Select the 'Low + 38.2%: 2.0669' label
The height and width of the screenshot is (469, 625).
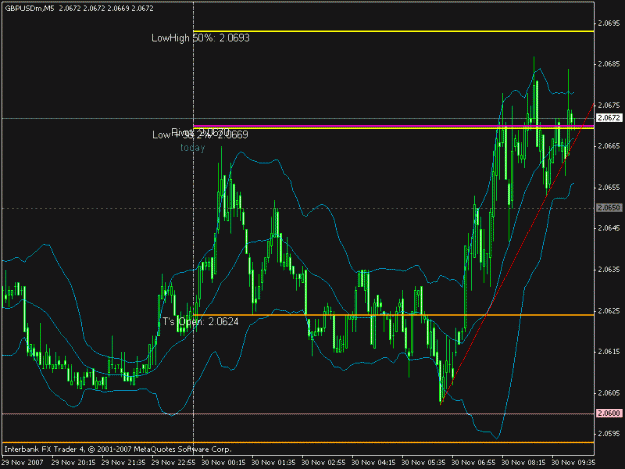[200, 135]
